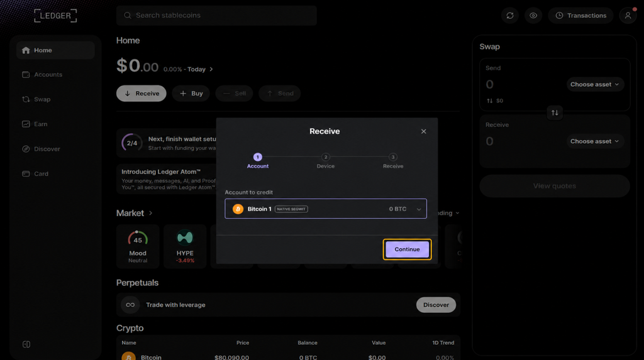Click the Bitcoin name in Crypto table

[151, 357]
